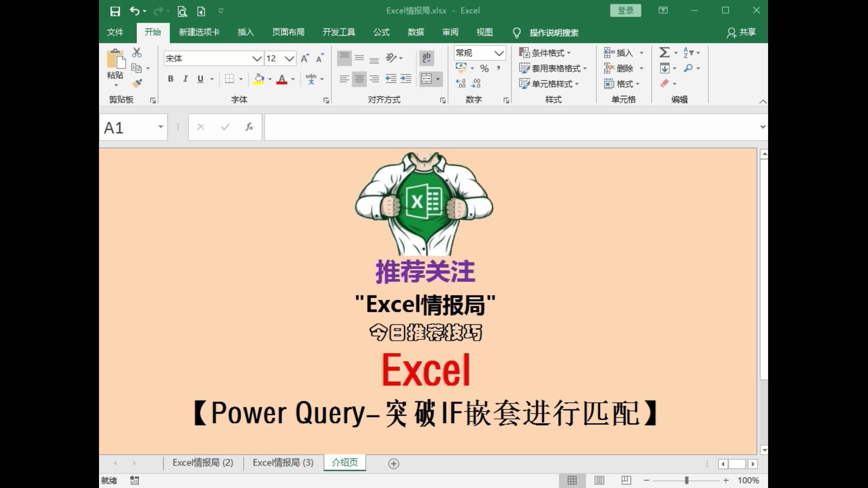Expand the fill color dropdown arrow
The image size is (868, 488).
point(269,79)
